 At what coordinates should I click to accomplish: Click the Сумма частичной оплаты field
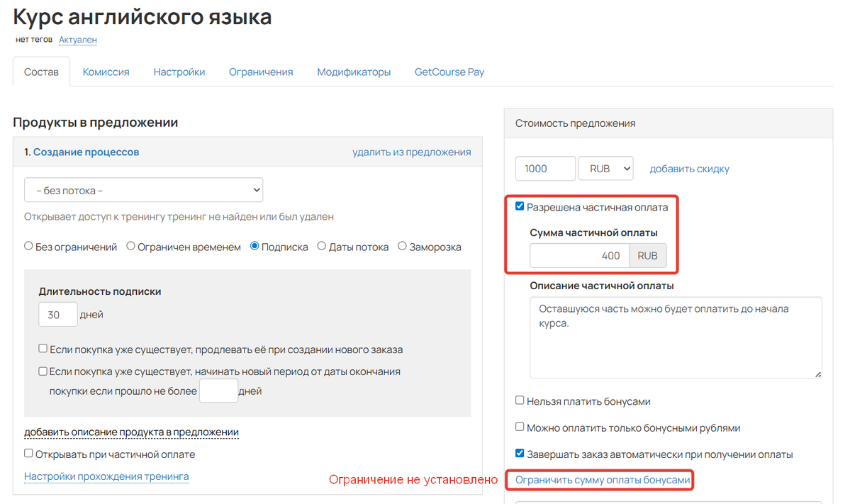[x=579, y=254]
